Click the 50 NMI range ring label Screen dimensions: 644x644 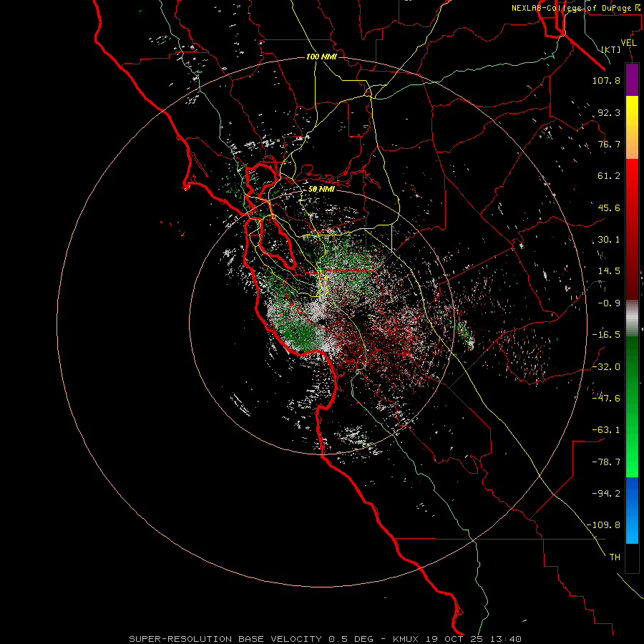point(321,190)
